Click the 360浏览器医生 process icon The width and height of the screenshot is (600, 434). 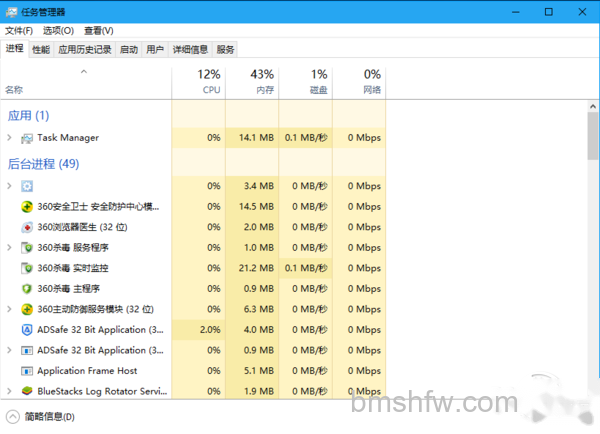(x=27, y=228)
